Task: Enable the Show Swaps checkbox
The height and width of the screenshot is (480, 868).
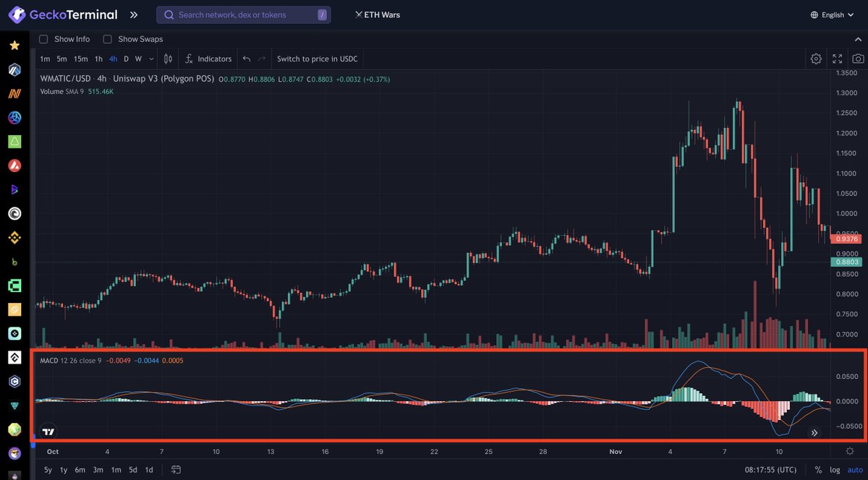Action: (107, 39)
